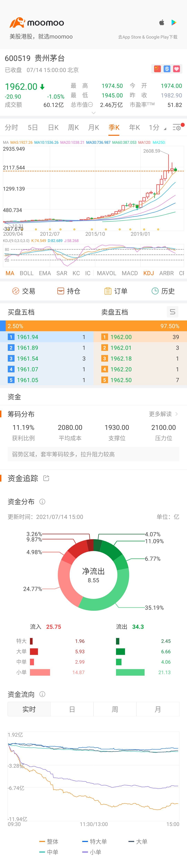
Task: Toggle order book layout switch icon
Action: click(x=172, y=312)
